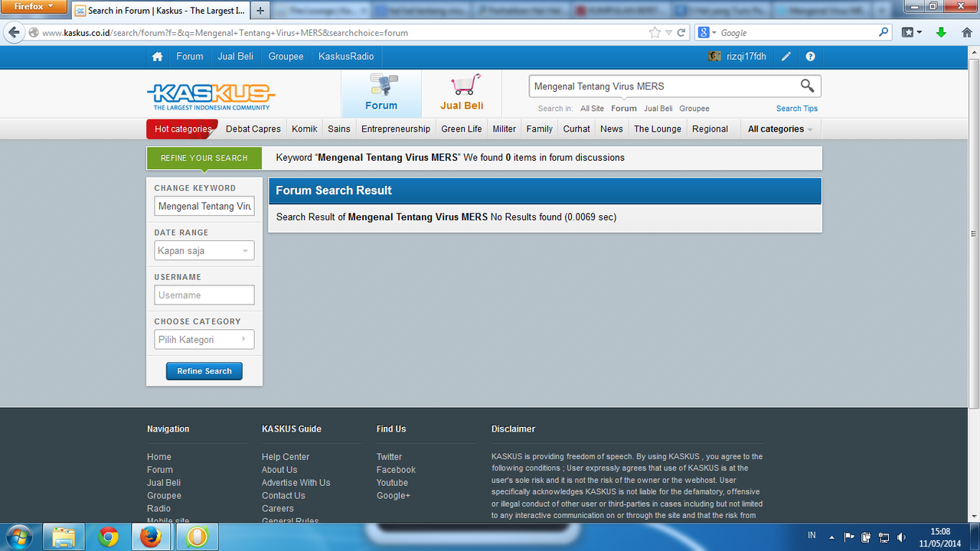The image size is (980, 551).
Task: Click the Search Tips link
Action: pyautogui.click(x=797, y=109)
